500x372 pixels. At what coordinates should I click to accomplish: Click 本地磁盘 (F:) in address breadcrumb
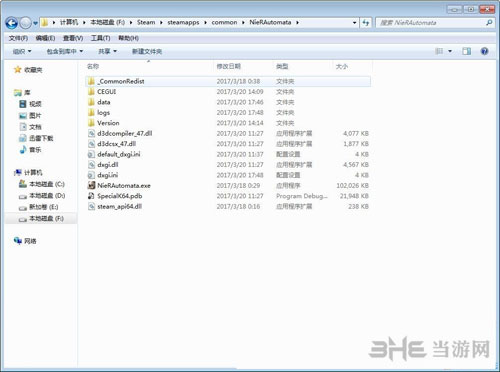pos(107,22)
